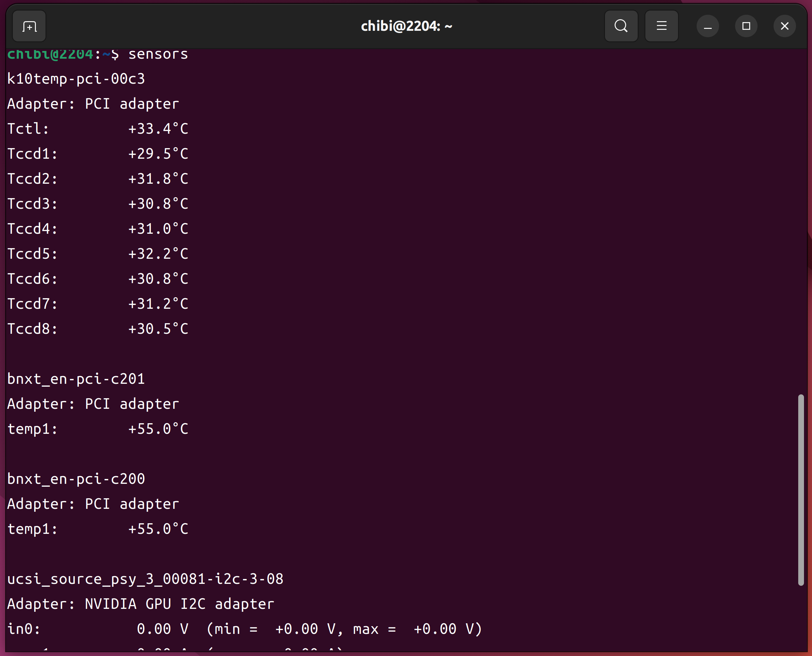Click the Tctl +33.4°C reading

(158, 129)
